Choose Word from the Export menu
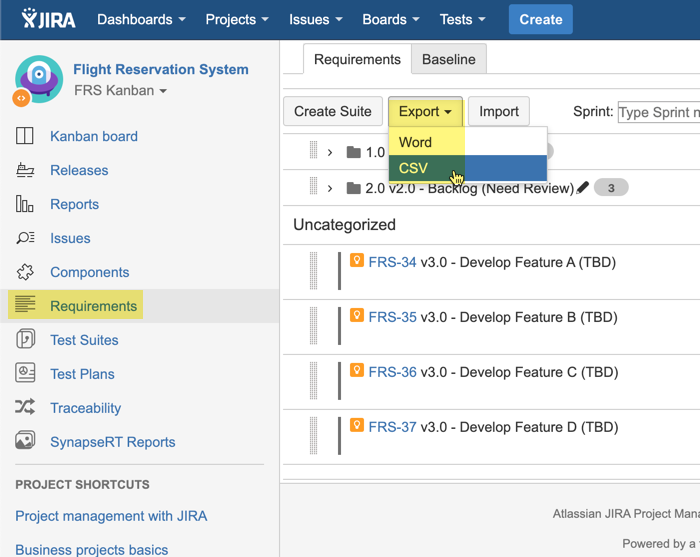Screen dimensions: 700x557 (x=415, y=142)
